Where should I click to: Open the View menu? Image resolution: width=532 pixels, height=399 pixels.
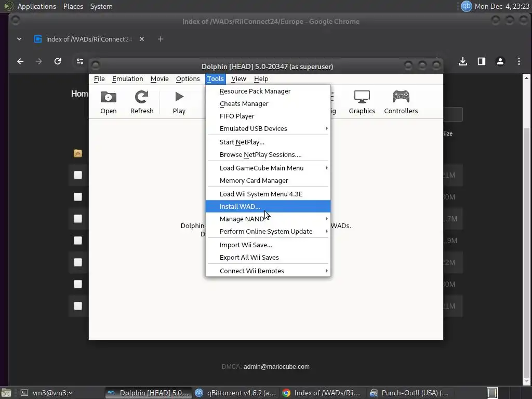click(x=238, y=79)
